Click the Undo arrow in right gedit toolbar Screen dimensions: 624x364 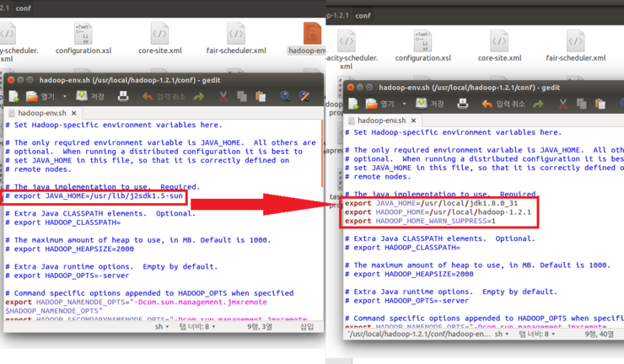487,104
